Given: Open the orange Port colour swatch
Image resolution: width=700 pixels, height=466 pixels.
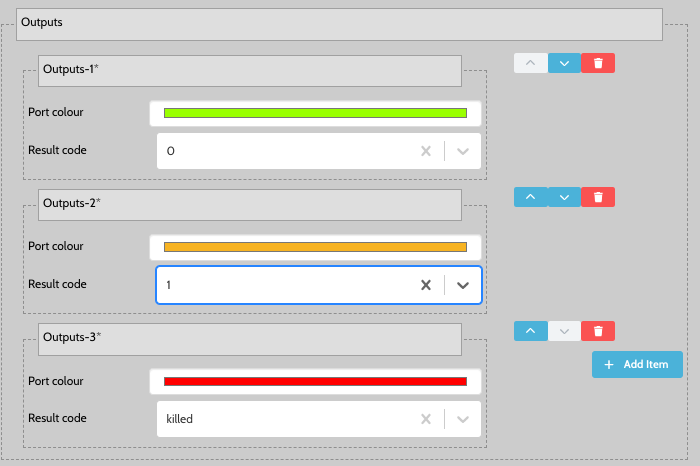Looking at the screenshot, I should [x=315, y=247].
